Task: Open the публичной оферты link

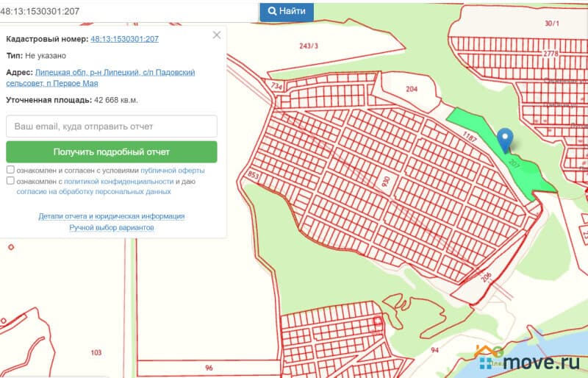Action: (173, 171)
